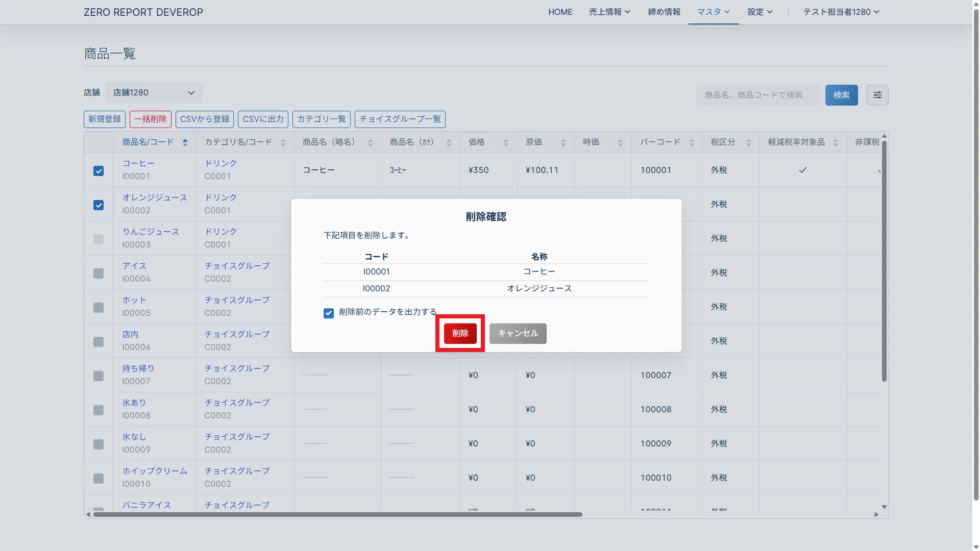
Task: Click the キャンセル button
Action: pos(518,333)
